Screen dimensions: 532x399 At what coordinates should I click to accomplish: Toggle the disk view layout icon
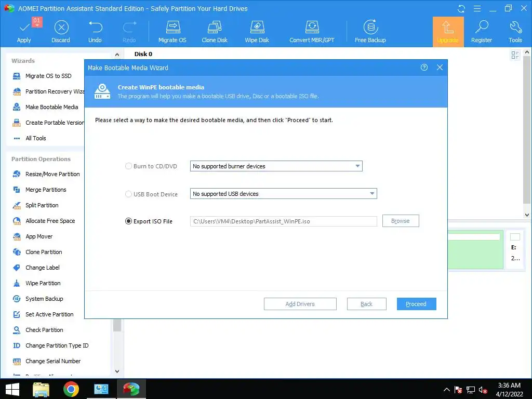coord(515,55)
